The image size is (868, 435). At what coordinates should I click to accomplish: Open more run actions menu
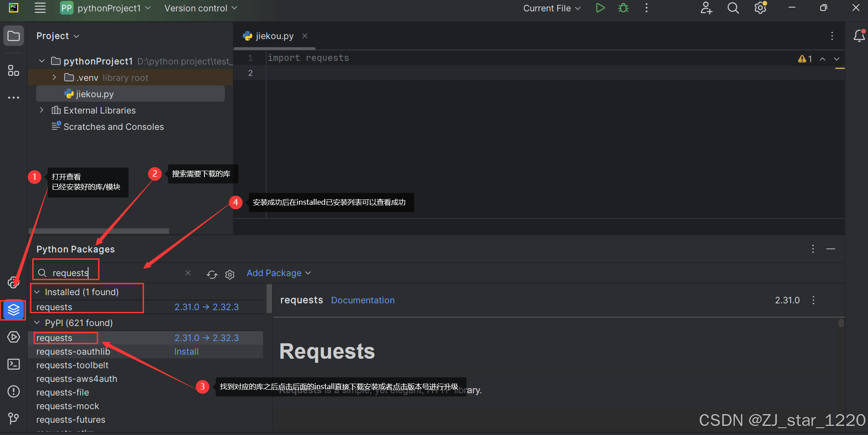pos(646,8)
